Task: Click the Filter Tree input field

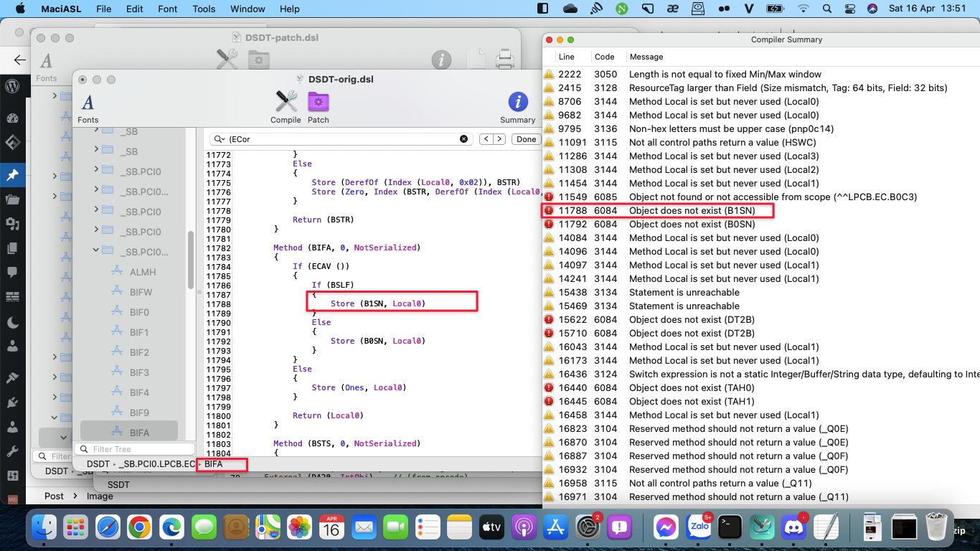Action: (136, 449)
